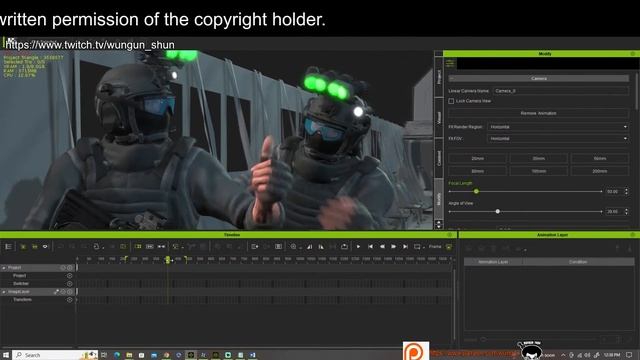The width and height of the screenshot is (640, 360).
Task: Set the lens to 50mm
Action: point(600,158)
